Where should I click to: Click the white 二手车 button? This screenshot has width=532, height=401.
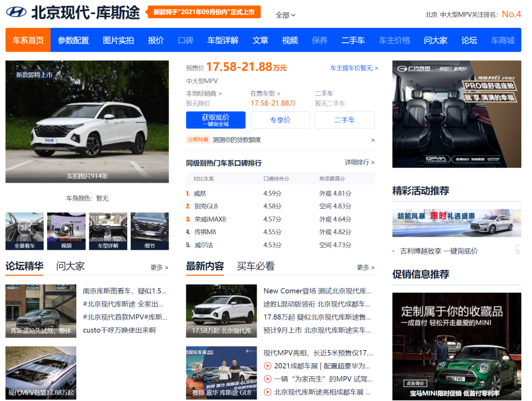pyautogui.click(x=345, y=120)
